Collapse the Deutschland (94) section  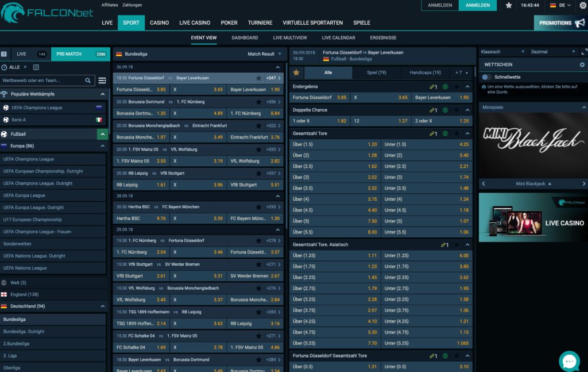(x=102, y=306)
